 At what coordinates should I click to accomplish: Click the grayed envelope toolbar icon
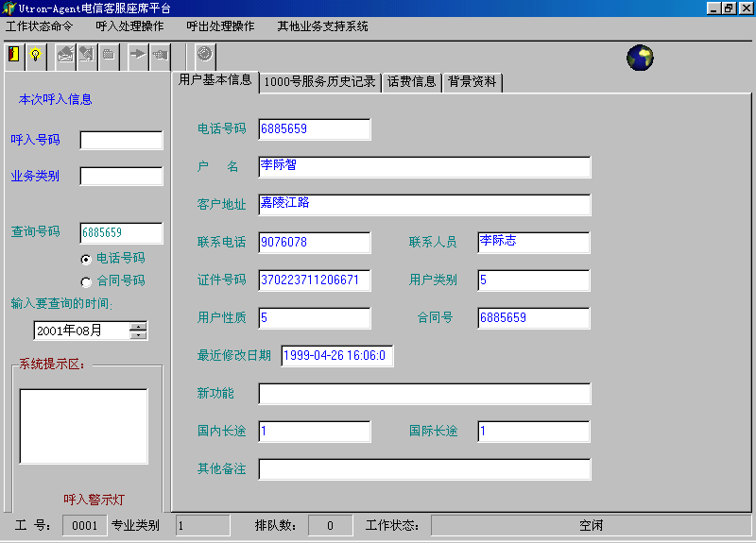tap(64, 55)
